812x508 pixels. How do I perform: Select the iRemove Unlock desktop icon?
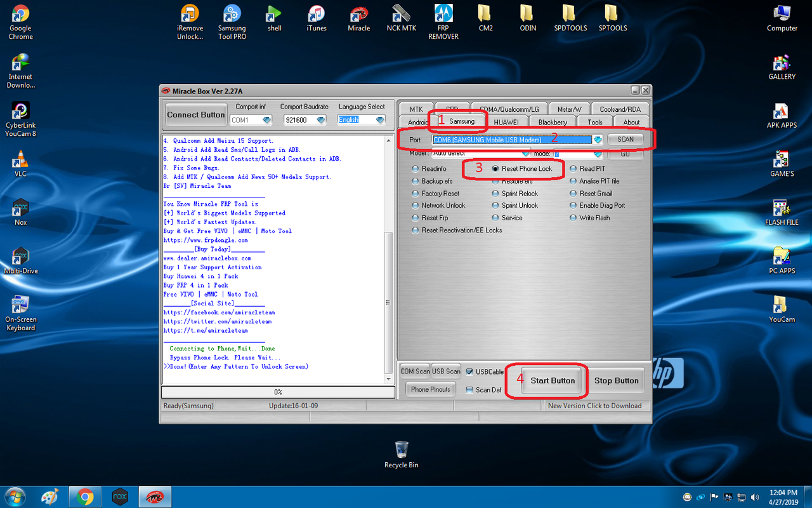(190, 22)
